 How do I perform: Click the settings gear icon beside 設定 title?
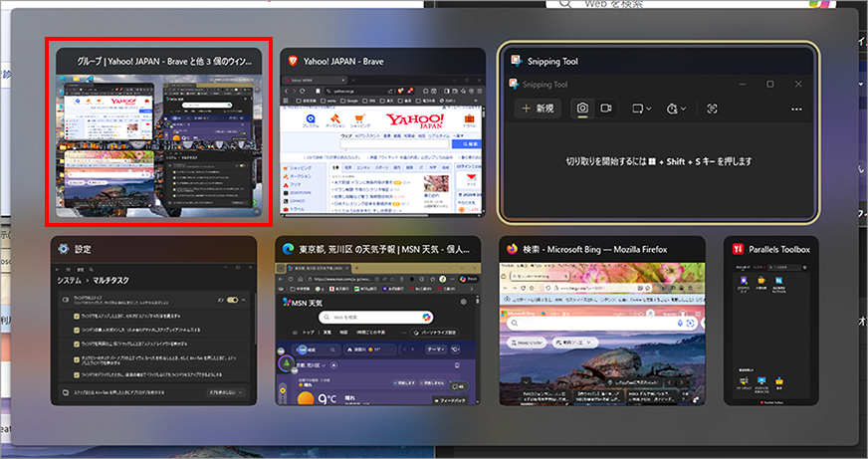[x=63, y=249]
